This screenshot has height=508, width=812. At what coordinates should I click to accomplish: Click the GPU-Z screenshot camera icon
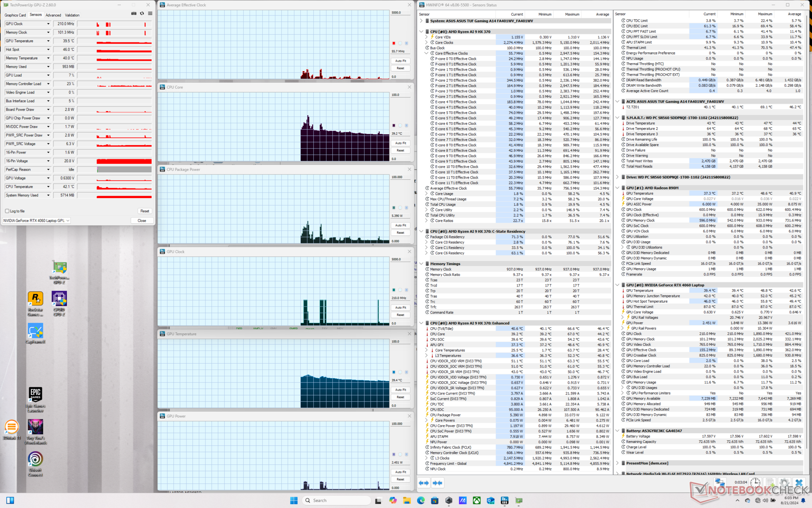click(x=134, y=14)
